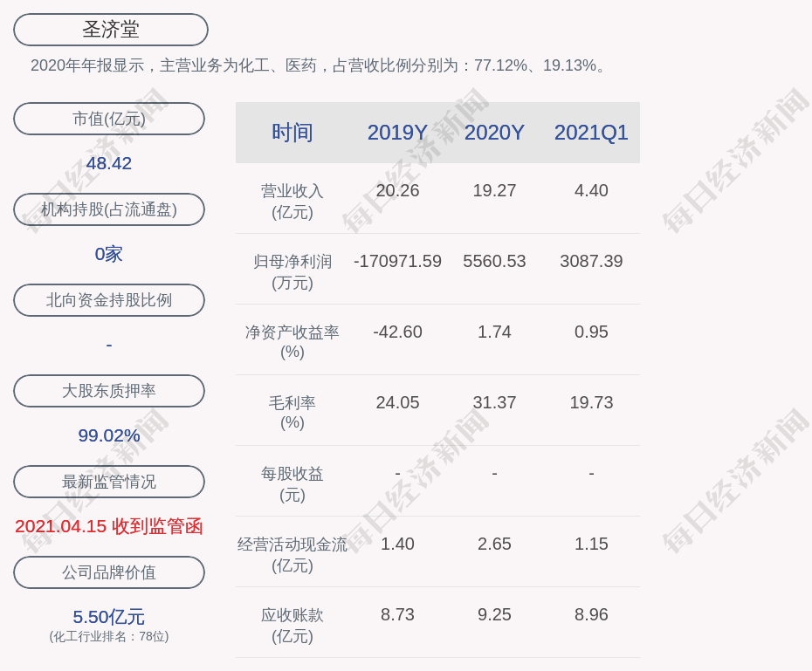812x671 pixels.
Task: Click the 时间 column header
Action: [x=292, y=133]
